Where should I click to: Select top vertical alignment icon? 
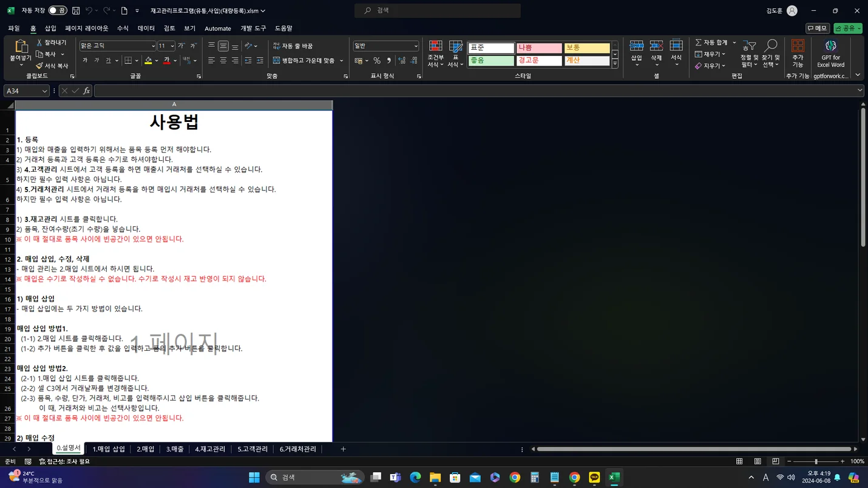[211, 46]
